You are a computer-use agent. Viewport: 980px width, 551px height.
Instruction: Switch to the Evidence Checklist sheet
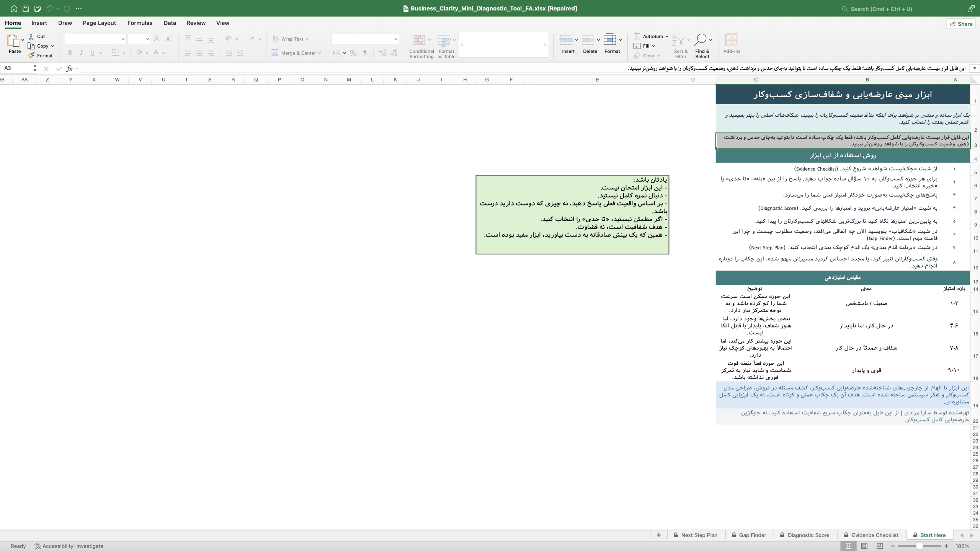[x=871, y=535]
